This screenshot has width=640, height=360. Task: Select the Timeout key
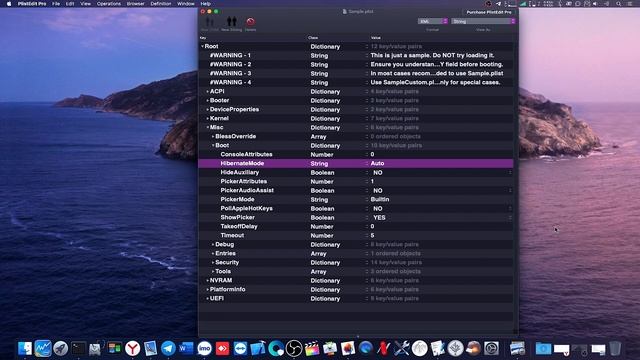[x=232, y=235]
